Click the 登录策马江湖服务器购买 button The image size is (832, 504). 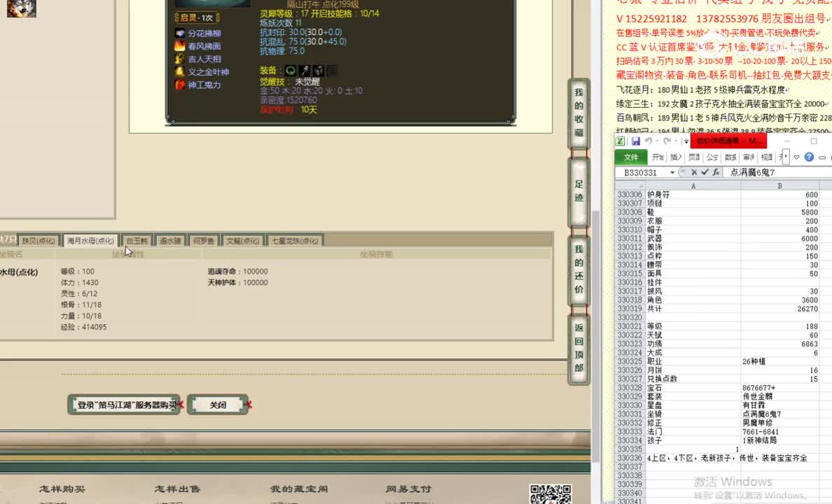point(123,404)
